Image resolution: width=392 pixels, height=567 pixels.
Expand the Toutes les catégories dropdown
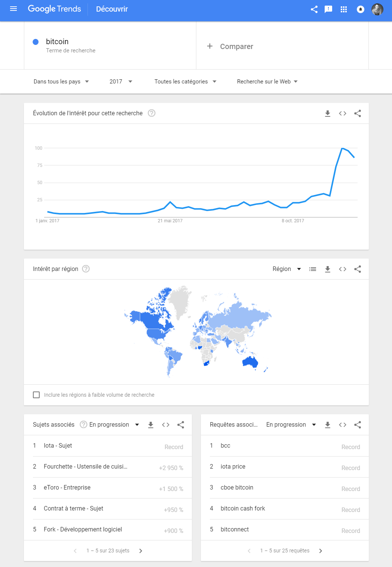[185, 82]
